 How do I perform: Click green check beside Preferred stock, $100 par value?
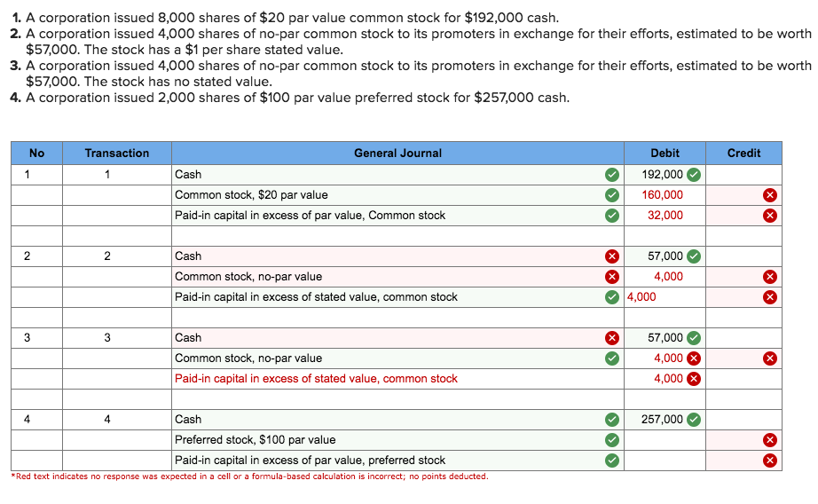[612, 440]
